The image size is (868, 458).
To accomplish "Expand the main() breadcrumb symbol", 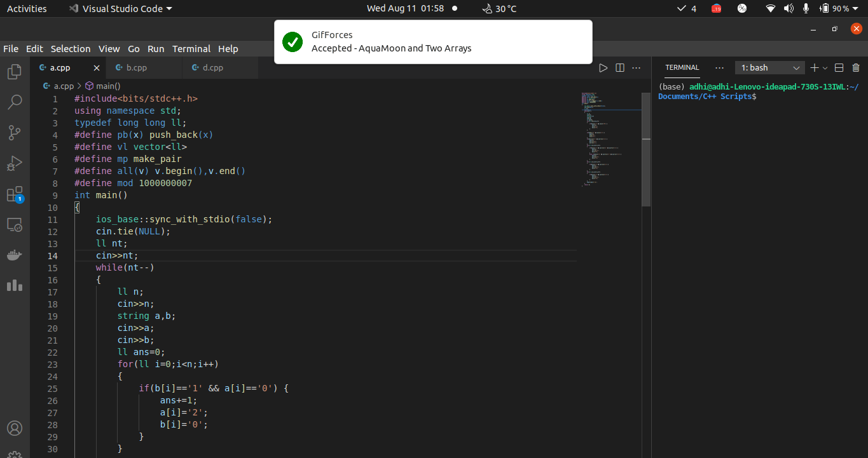I will [107, 86].
